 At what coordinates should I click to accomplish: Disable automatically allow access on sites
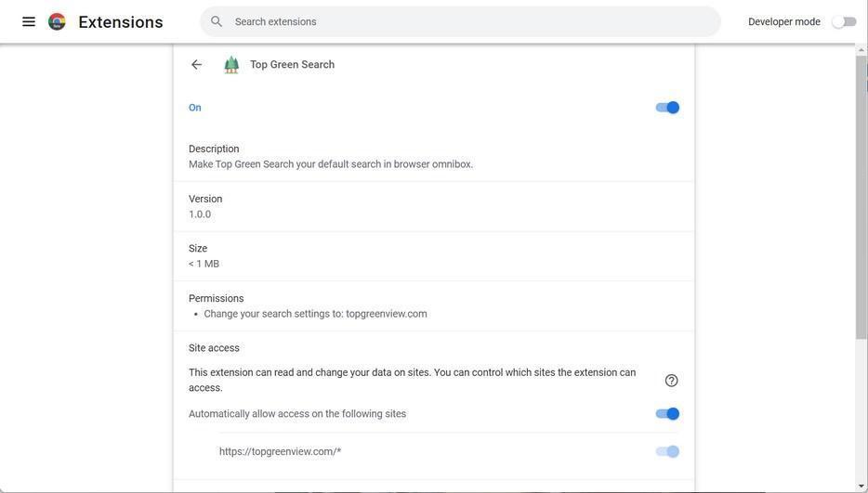tap(667, 414)
